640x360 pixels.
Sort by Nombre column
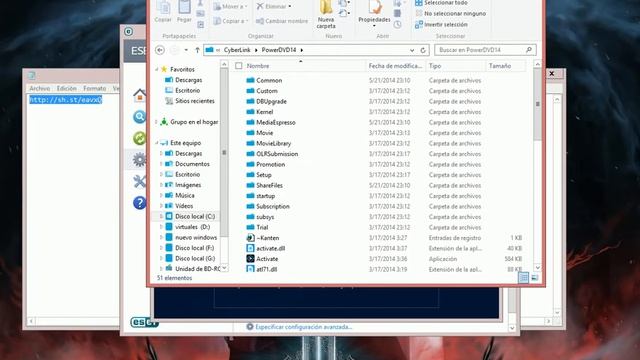click(x=258, y=66)
